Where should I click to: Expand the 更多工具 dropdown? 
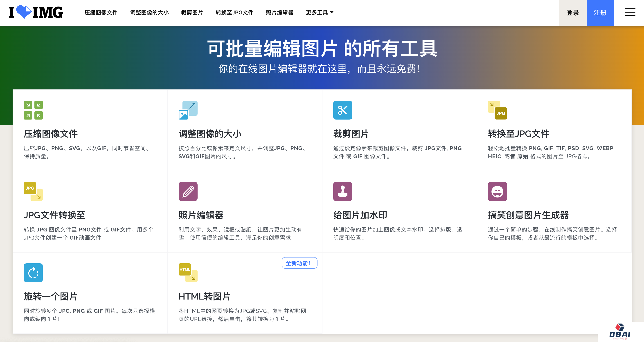click(x=320, y=13)
